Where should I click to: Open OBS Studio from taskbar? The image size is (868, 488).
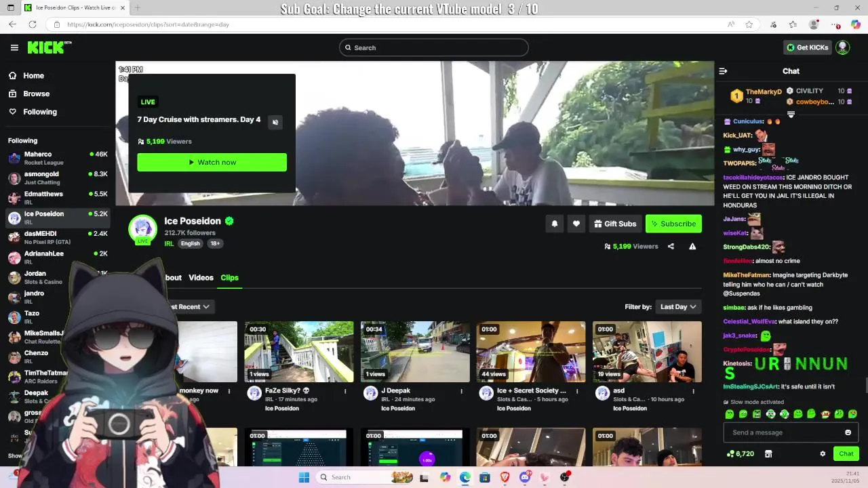coord(564,477)
